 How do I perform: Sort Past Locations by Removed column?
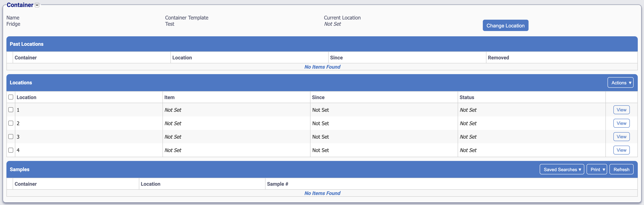click(498, 57)
